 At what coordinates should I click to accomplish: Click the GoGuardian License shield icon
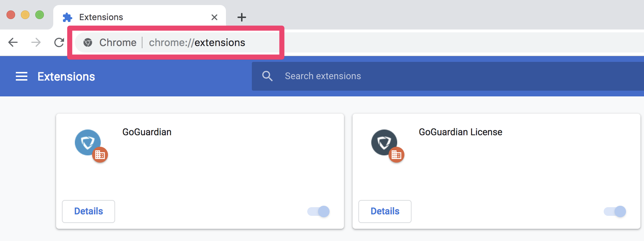[384, 142]
